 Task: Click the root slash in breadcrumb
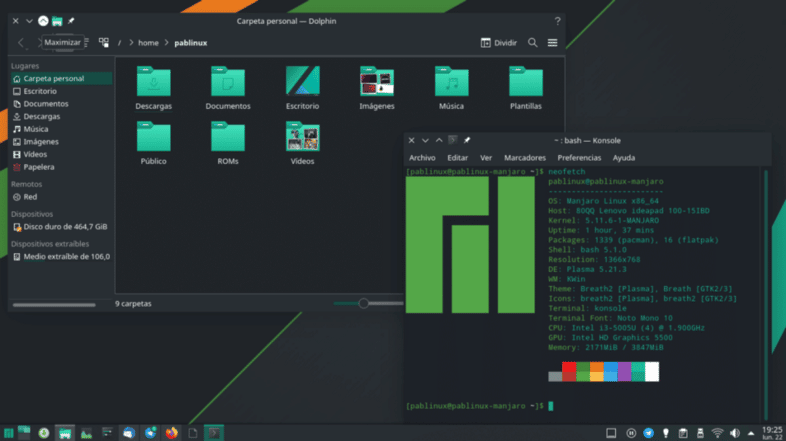pyautogui.click(x=119, y=43)
